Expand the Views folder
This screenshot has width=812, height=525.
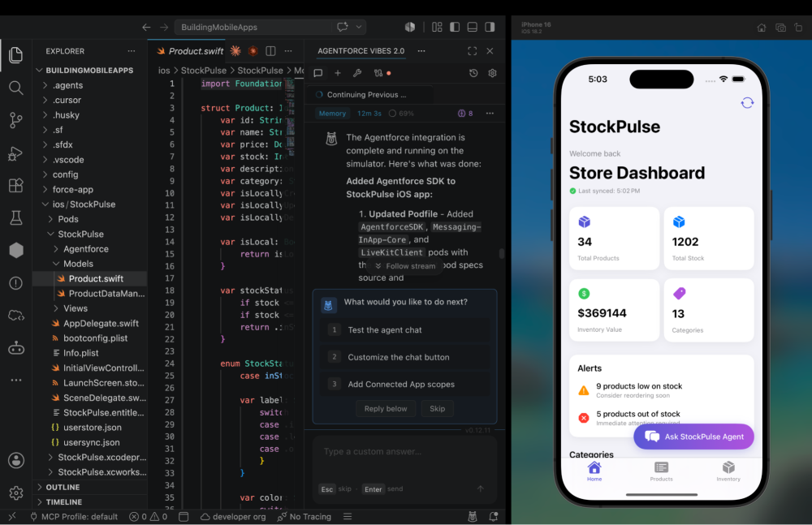coord(75,308)
